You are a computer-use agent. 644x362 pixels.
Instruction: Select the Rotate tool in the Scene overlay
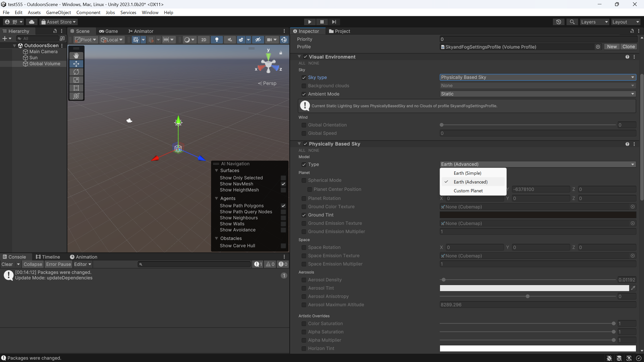coord(76,72)
